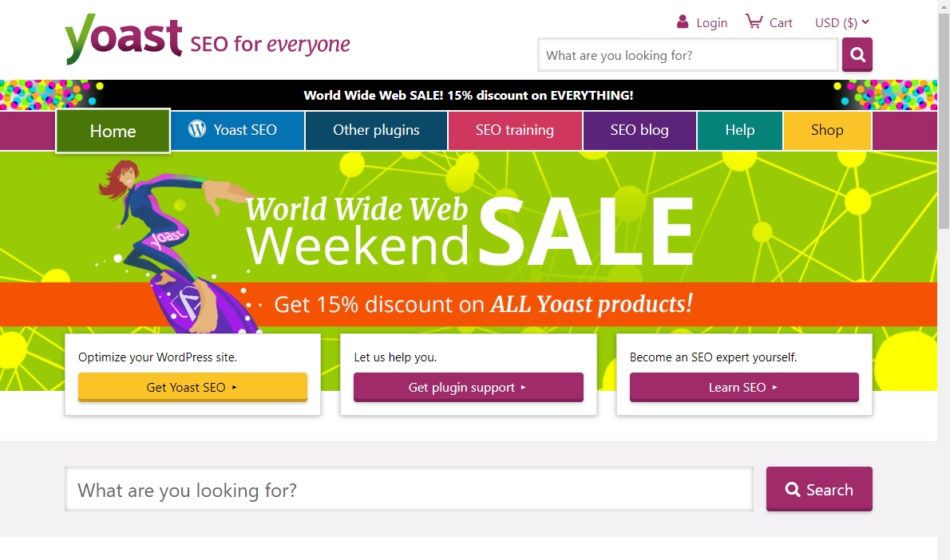This screenshot has height=560, width=950.
Task: Click the Weekend SALE hero banner
Action: (469, 230)
